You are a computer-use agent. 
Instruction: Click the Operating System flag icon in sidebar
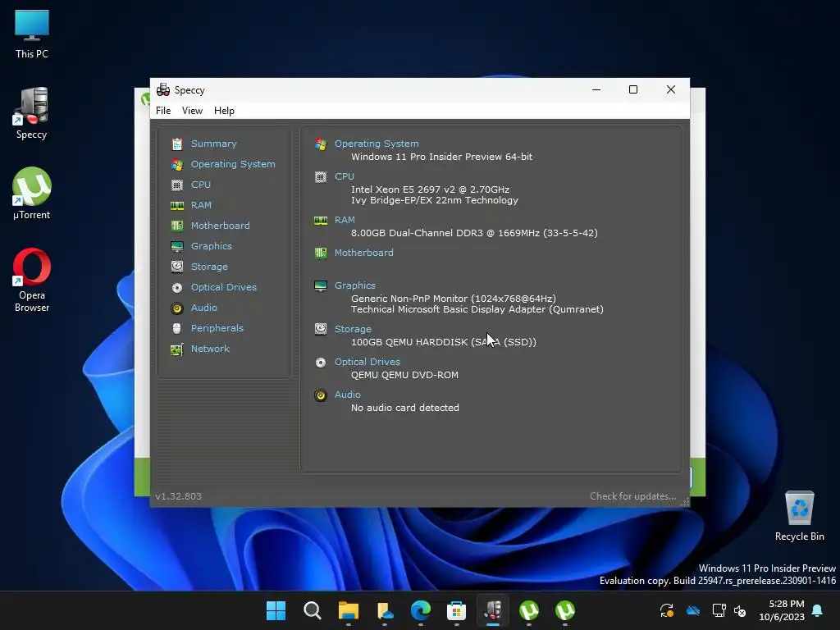[x=177, y=164]
